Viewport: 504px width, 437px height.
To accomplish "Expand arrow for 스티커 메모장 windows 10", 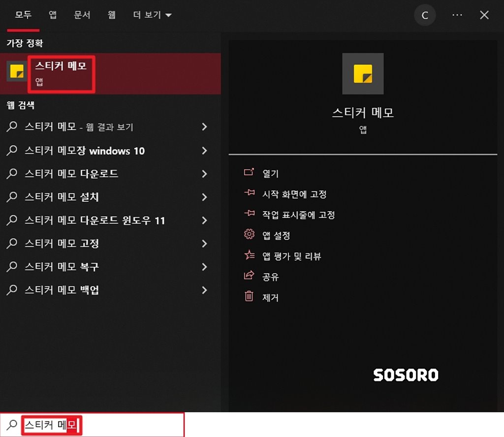I will tap(204, 151).
